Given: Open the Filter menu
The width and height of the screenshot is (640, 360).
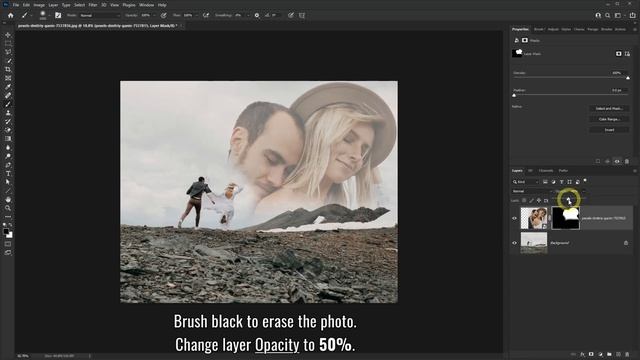Looking at the screenshot, I should click(93, 5).
